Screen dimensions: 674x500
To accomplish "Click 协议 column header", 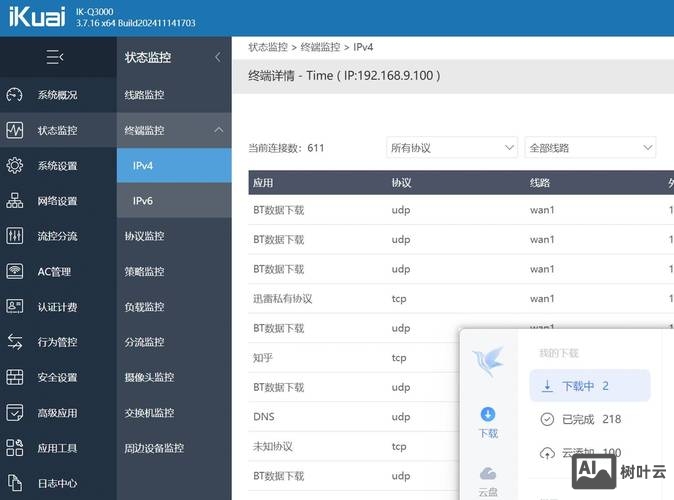I will (401, 183).
